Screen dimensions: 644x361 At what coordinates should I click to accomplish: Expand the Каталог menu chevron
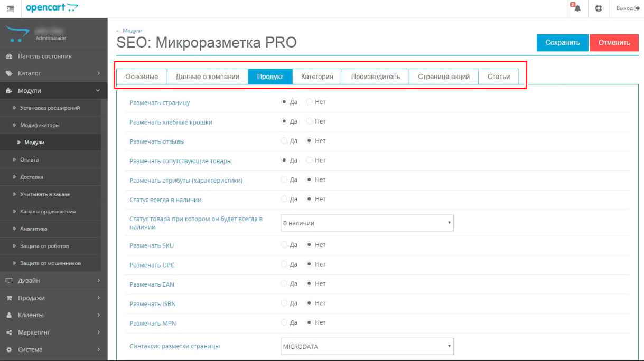(x=98, y=73)
